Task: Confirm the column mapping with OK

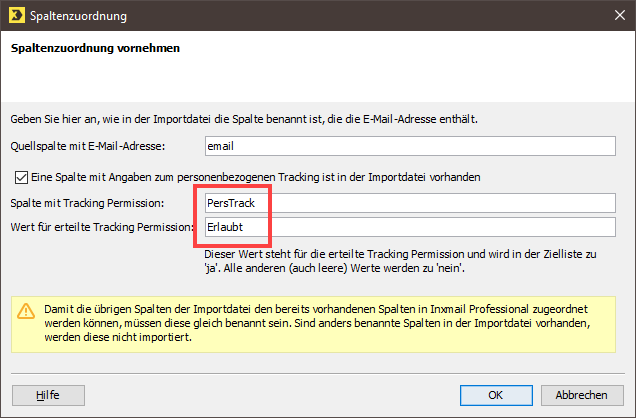Action: click(x=496, y=395)
